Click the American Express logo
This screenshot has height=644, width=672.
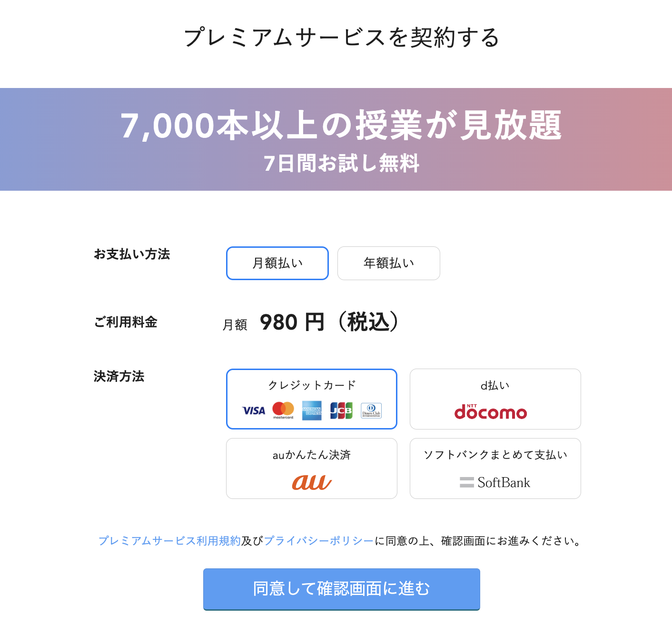pyautogui.click(x=312, y=410)
